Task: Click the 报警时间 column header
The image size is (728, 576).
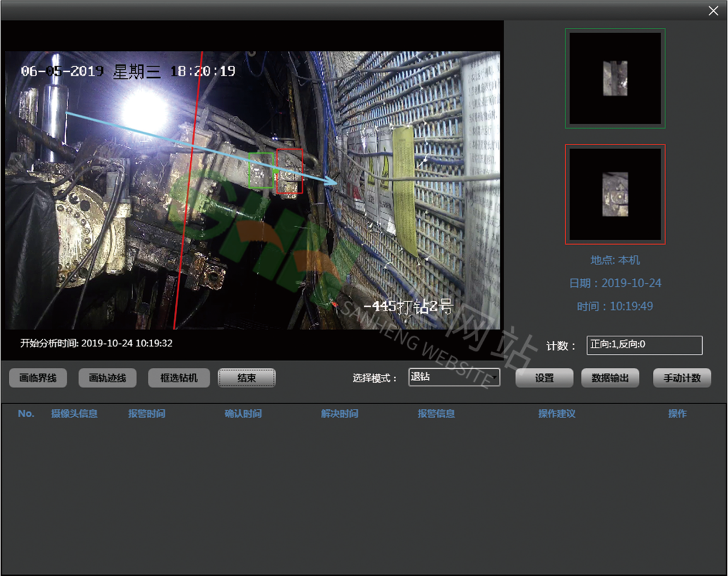Action: tap(146, 414)
